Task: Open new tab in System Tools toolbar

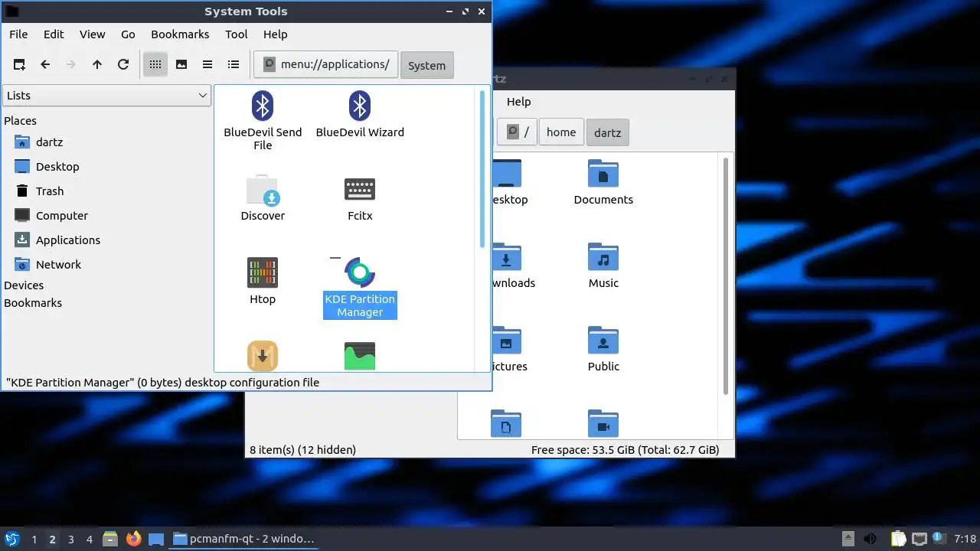Action: [19, 65]
